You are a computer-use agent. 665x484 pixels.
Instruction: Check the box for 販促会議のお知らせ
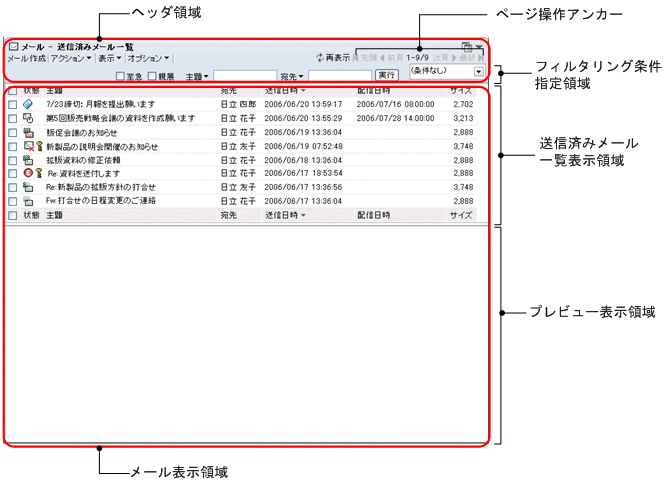(13, 133)
